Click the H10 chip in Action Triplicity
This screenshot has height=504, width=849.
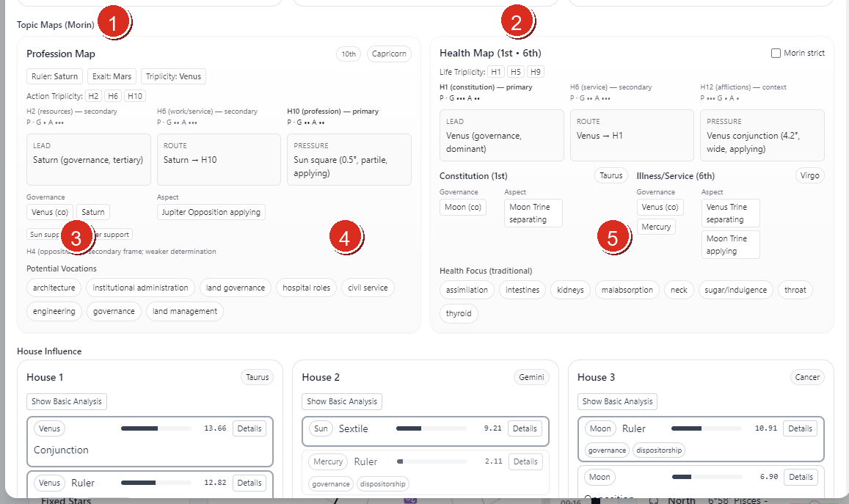click(135, 96)
